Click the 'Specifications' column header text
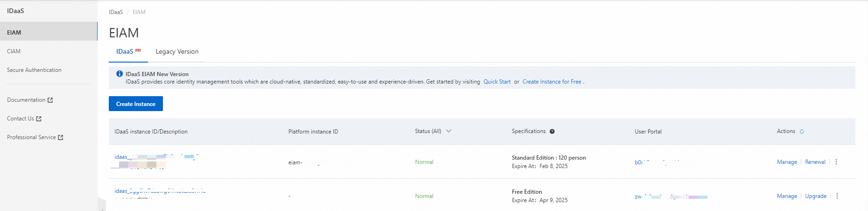 click(529, 131)
